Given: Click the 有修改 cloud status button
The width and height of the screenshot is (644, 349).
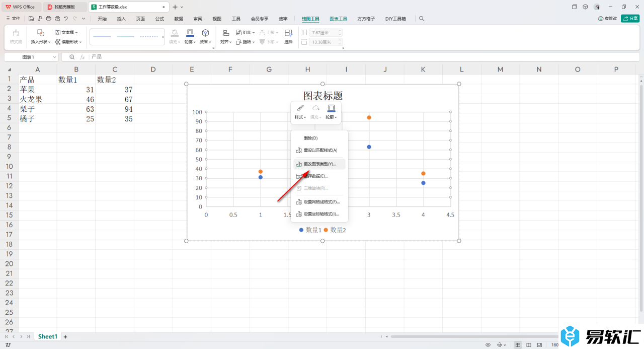Looking at the screenshot, I should (607, 19).
